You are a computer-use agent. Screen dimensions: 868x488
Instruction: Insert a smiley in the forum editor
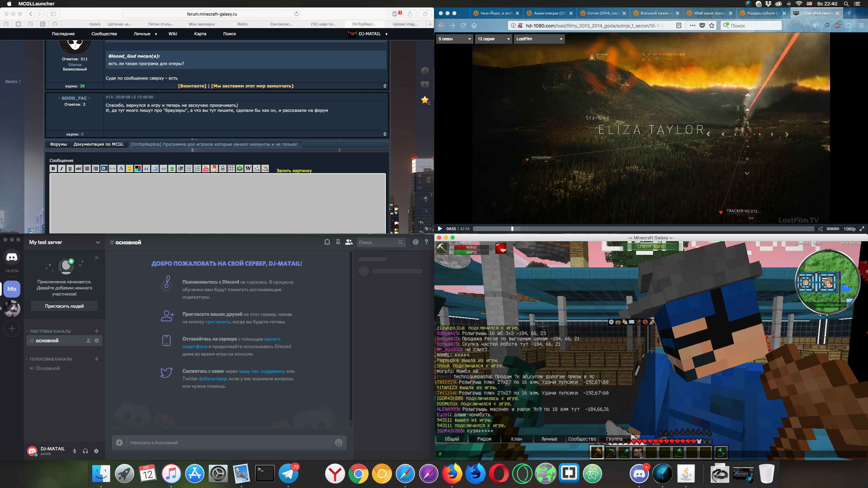(x=130, y=168)
